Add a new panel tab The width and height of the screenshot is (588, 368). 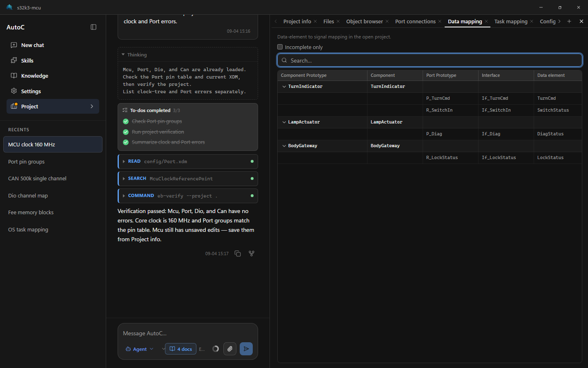point(569,21)
